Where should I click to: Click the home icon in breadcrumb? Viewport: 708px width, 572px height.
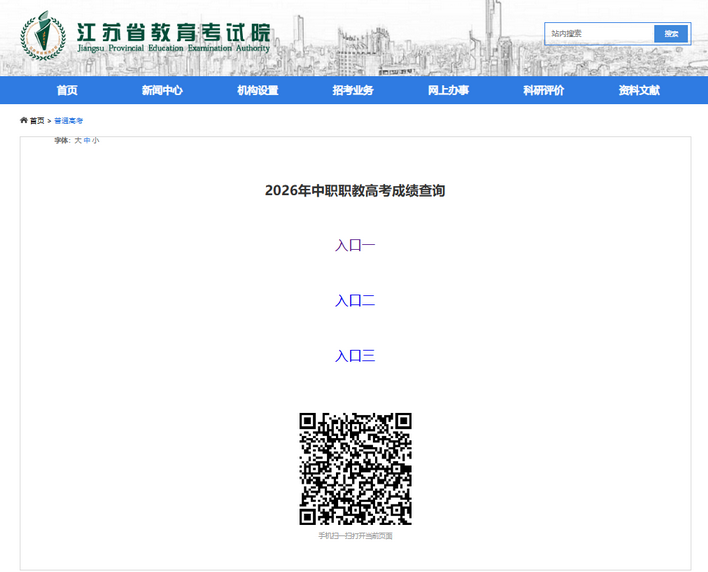pos(23,120)
